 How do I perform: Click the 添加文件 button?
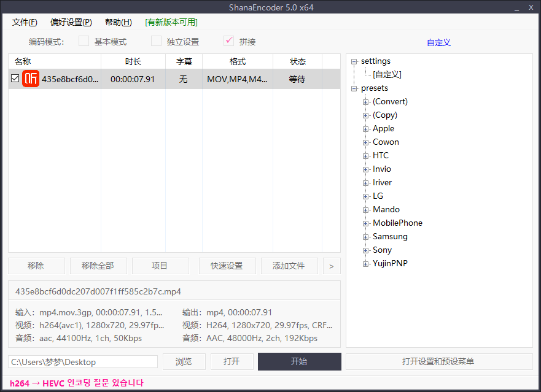289,266
